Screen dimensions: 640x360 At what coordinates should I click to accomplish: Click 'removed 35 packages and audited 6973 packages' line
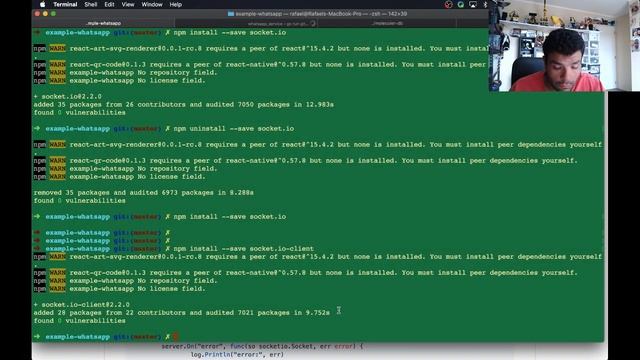143,193
